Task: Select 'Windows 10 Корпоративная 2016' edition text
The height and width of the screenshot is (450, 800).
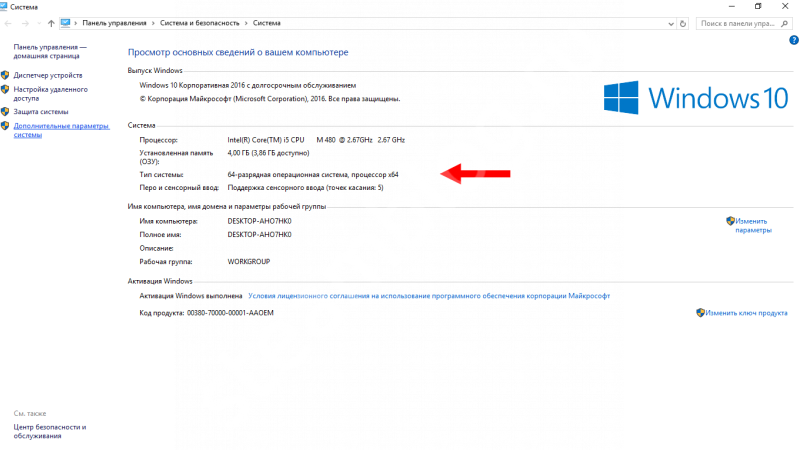Action: (192, 85)
